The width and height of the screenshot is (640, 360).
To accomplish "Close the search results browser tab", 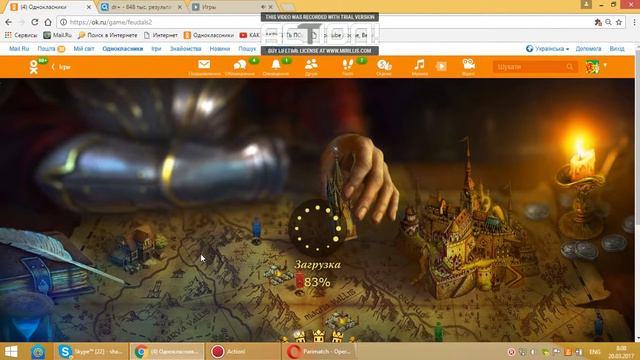I will click(180, 7).
